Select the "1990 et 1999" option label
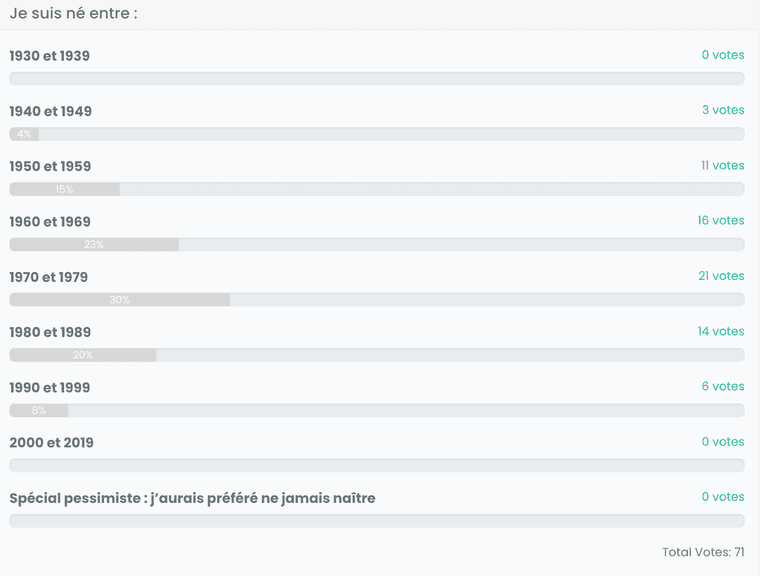Viewport: 760px width, 576px height. point(50,387)
